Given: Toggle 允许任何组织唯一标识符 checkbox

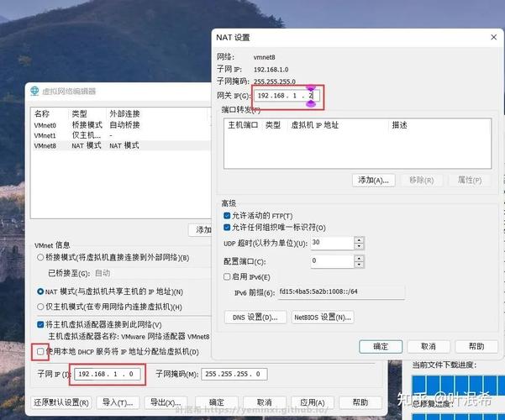Looking at the screenshot, I should click(x=227, y=228).
